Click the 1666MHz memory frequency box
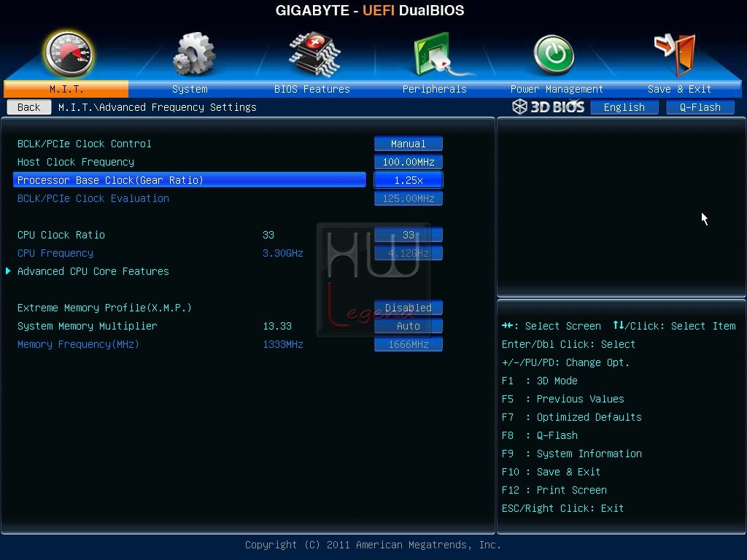This screenshot has width=747, height=560. click(409, 344)
